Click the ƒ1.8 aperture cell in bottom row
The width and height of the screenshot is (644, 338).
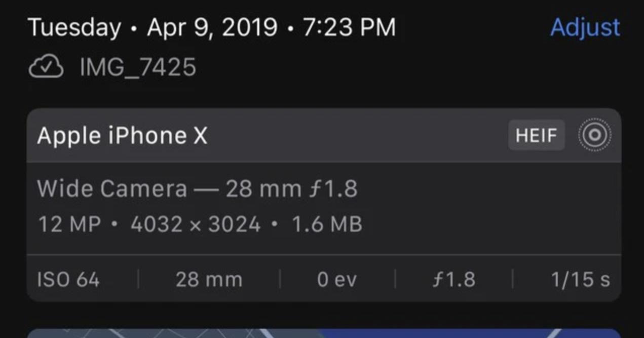click(x=454, y=280)
